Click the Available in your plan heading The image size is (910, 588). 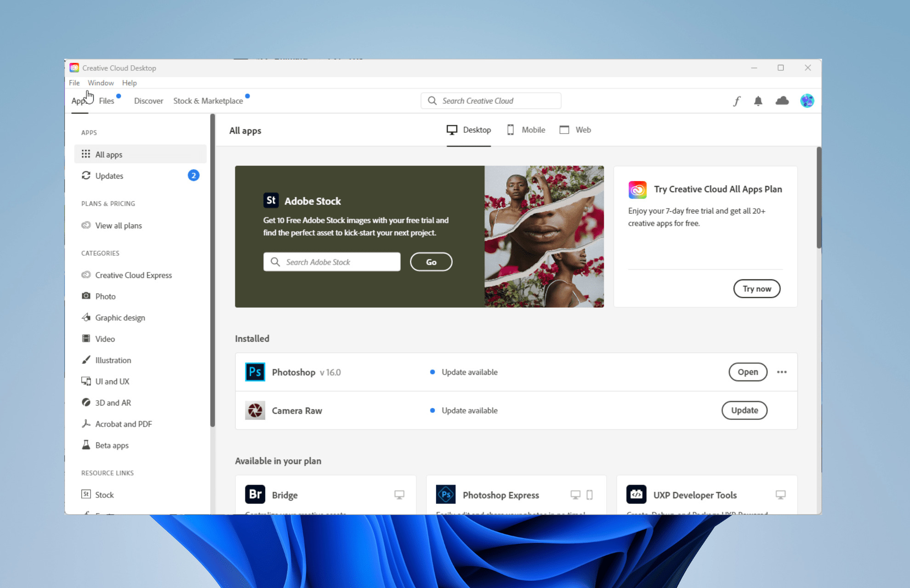[278, 461]
